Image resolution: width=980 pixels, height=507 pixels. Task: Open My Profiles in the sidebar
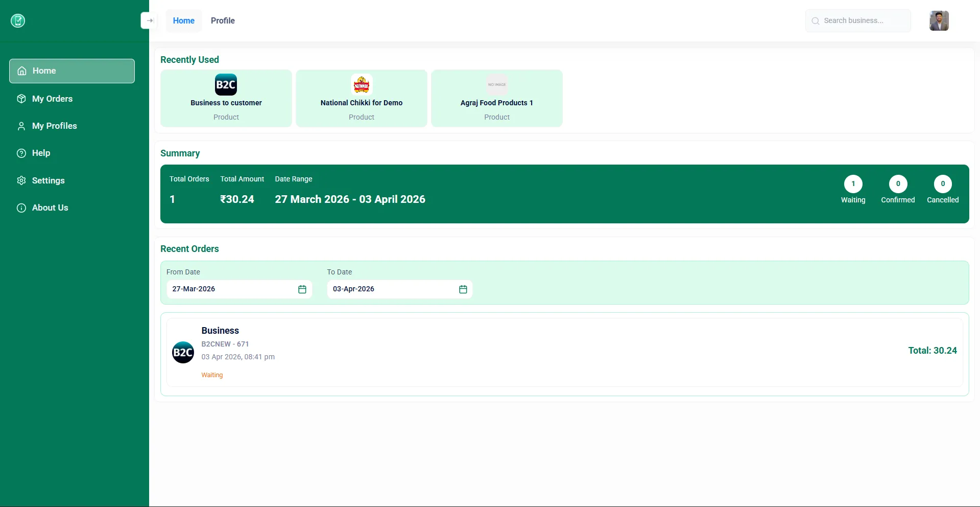pyautogui.click(x=55, y=126)
